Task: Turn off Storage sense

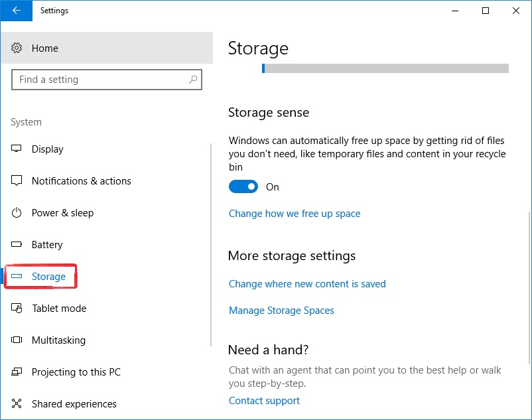Action: click(x=244, y=186)
